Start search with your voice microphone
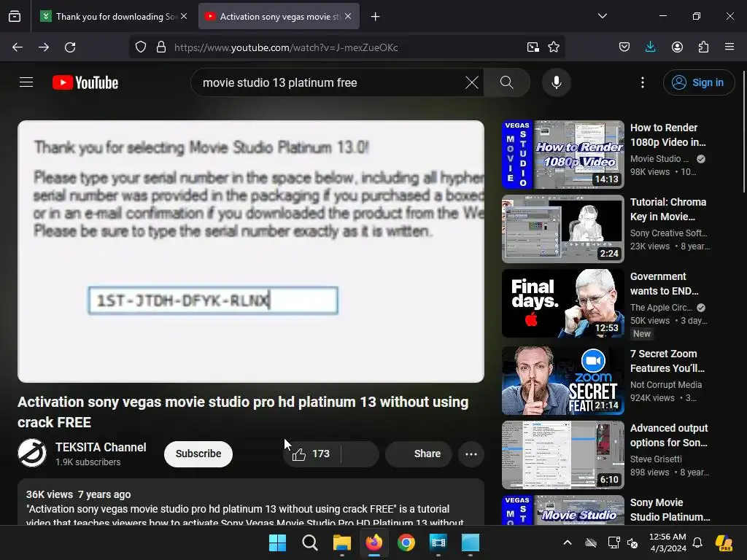This screenshot has height=560, width=747. pos(556,82)
